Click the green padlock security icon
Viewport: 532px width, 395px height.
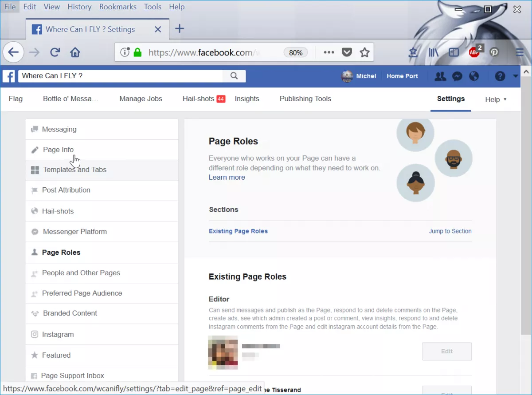[x=137, y=52]
